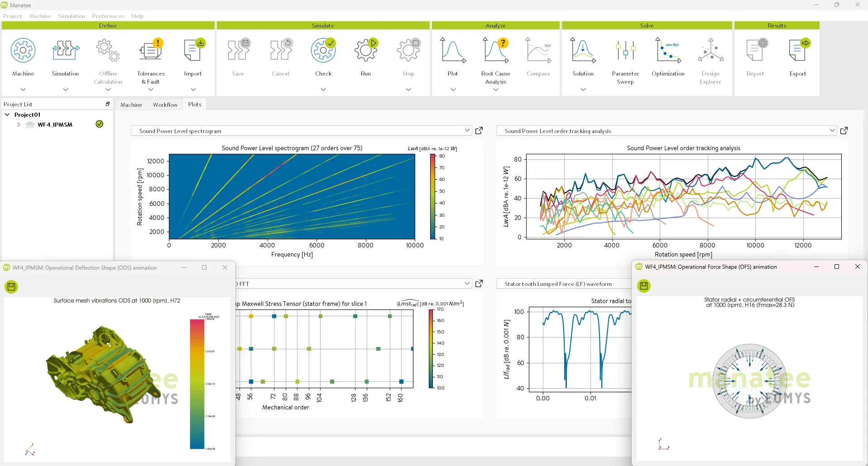This screenshot has width=868, height=466.
Task: Click the WF4_IPMSM validated status checkmark
Action: coord(100,124)
